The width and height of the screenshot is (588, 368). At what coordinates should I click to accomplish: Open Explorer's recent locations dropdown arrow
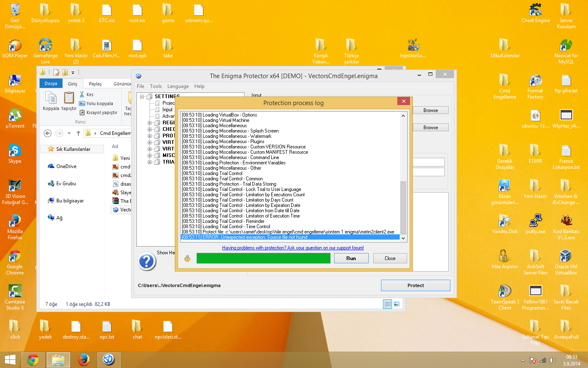[69, 133]
